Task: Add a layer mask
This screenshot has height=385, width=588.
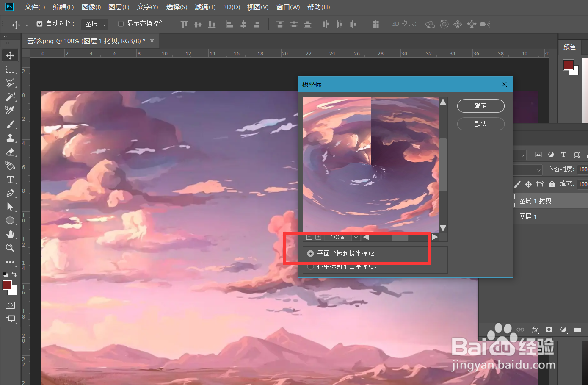Action: click(x=549, y=330)
